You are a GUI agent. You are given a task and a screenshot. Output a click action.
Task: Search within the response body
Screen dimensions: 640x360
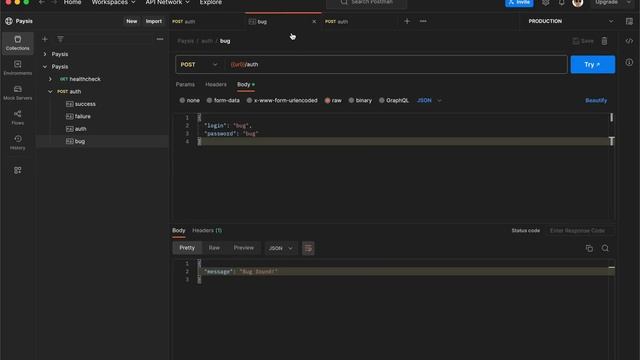pos(605,248)
